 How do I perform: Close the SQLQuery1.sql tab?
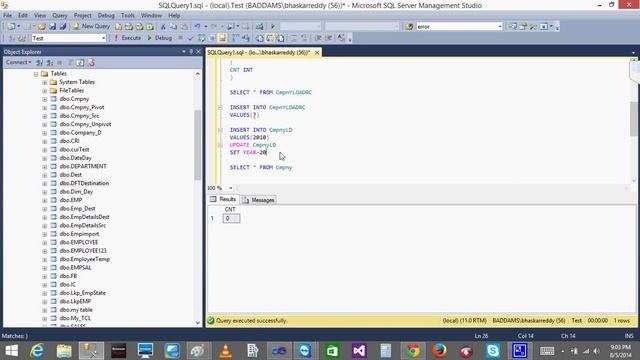[317, 53]
